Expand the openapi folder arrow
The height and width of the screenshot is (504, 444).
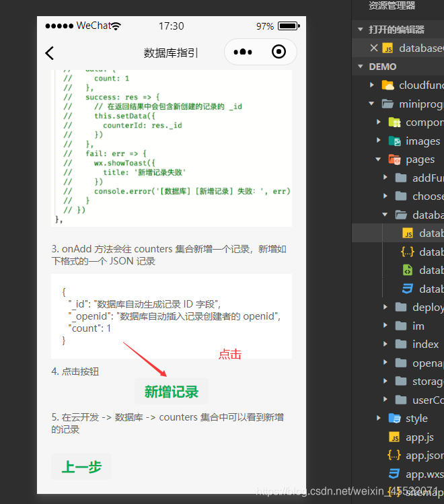385,362
